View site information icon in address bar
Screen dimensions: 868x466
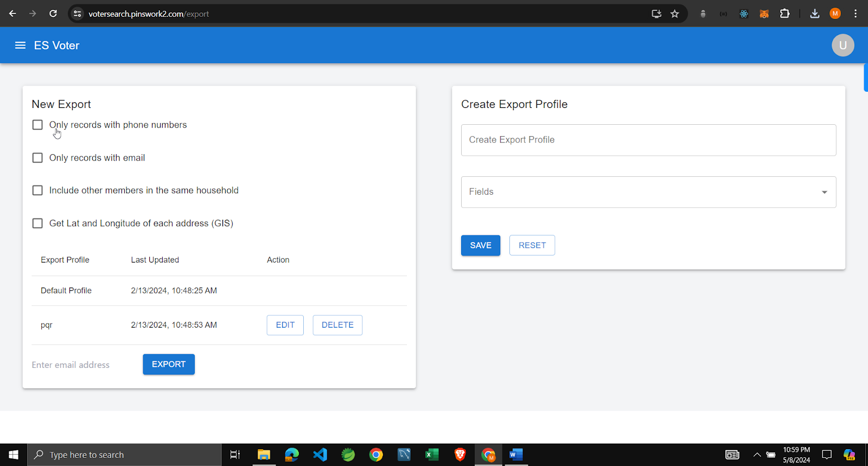click(x=77, y=14)
